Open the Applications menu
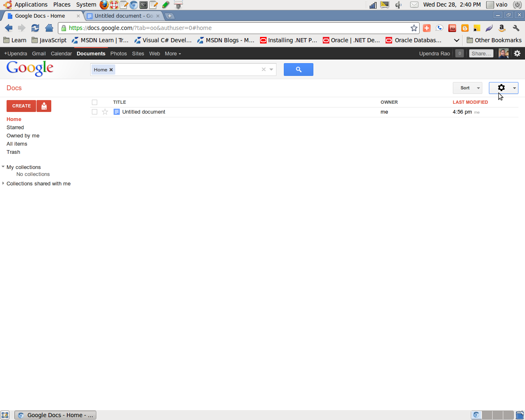Screen dimensions: 525x420 click(x=26, y=5)
